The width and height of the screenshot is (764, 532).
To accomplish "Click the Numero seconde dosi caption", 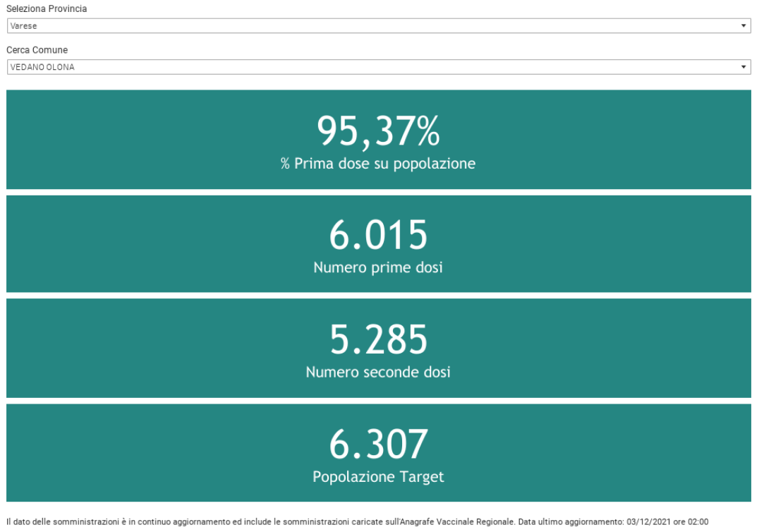I will click(378, 372).
